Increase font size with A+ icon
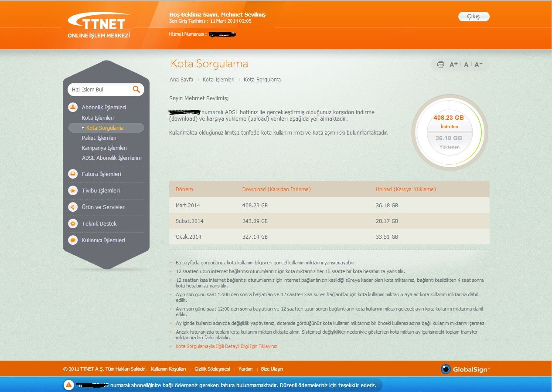This screenshot has width=552, height=392. [453, 64]
